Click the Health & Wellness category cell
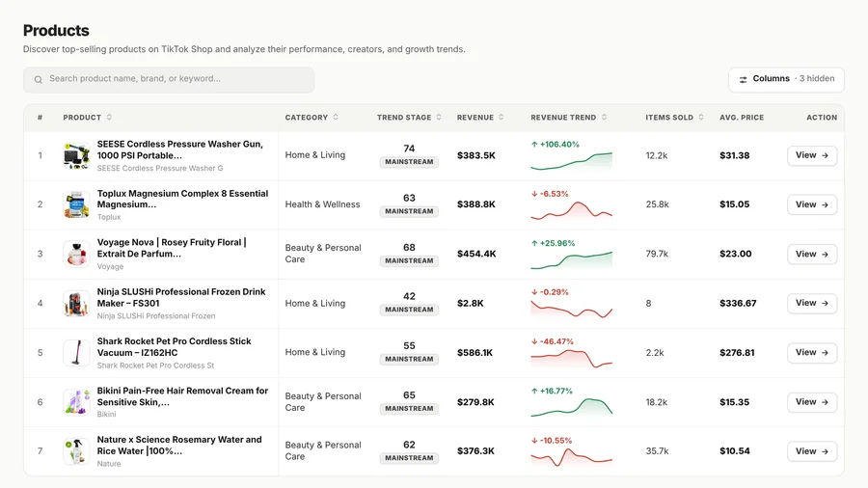The image size is (868, 488). (x=322, y=204)
